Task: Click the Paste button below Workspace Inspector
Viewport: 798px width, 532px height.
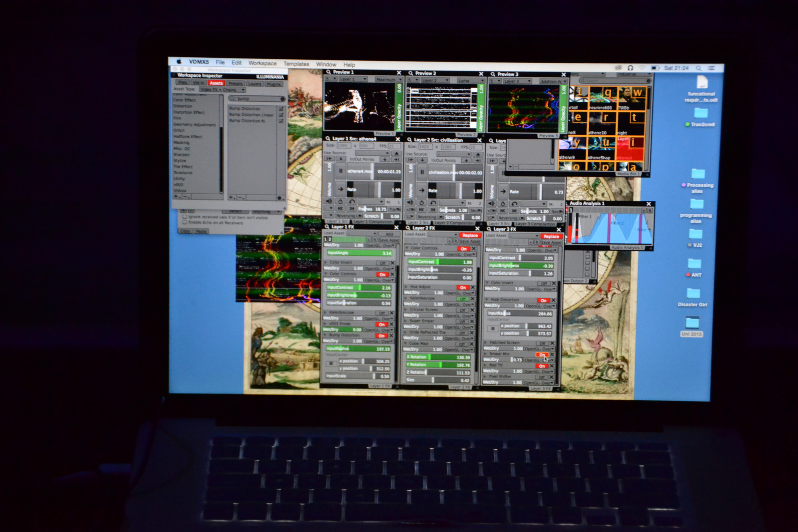Action: pos(201,231)
